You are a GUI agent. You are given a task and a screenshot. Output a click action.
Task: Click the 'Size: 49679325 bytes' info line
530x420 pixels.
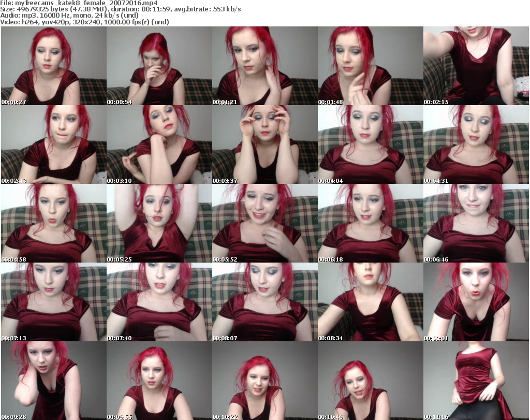[120, 9]
